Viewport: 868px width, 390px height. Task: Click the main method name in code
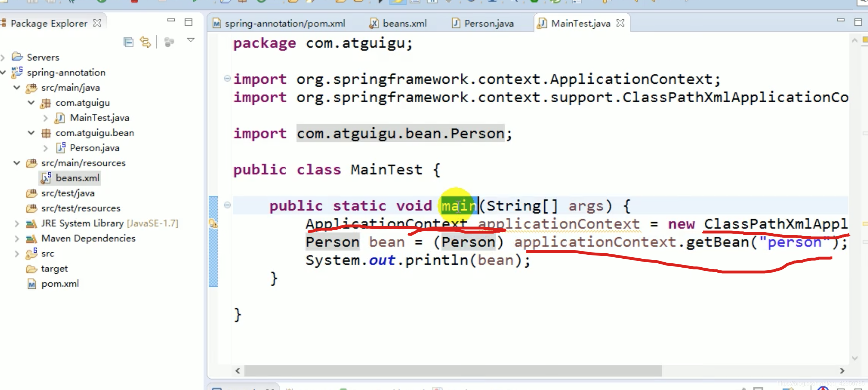459,206
